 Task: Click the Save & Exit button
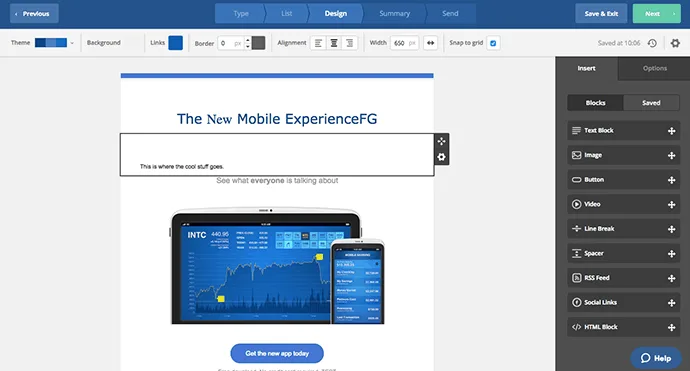click(x=601, y=14)
